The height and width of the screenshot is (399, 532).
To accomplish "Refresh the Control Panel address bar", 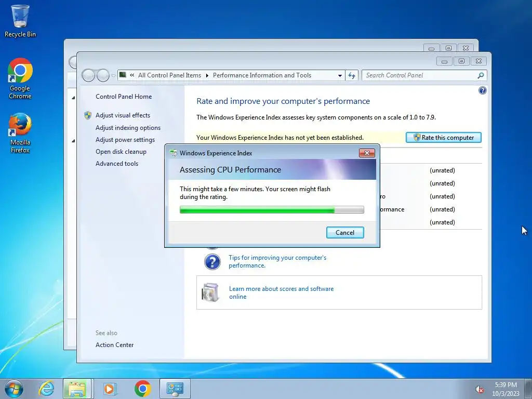I will point(352,75).
